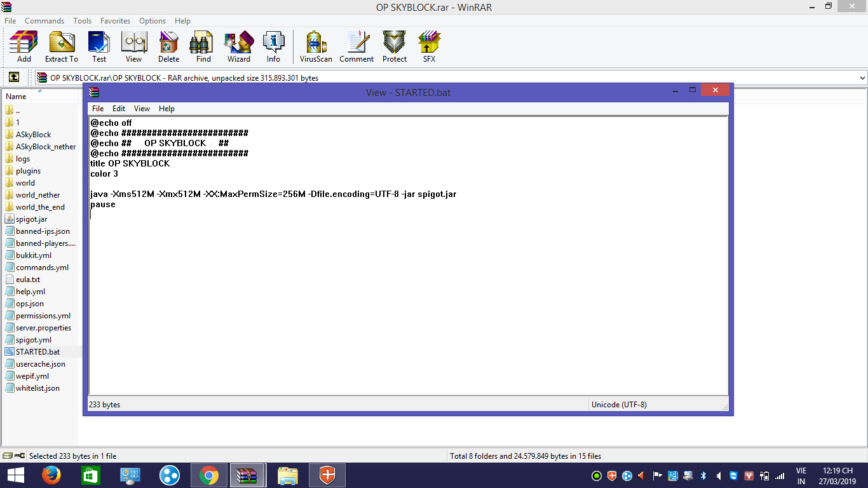Go up one folder level

coord(14,78)
